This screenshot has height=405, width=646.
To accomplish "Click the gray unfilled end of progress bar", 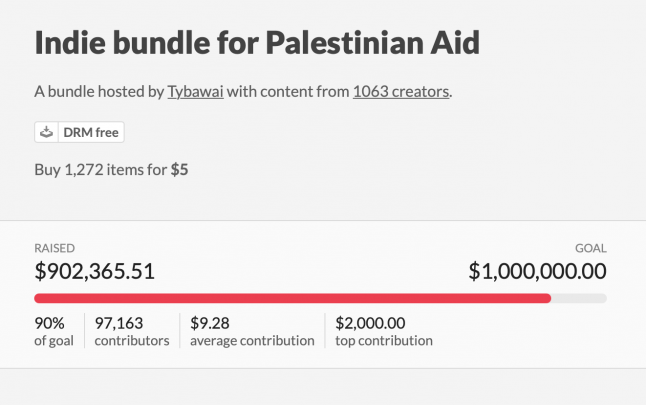I will tap(579, 298).
